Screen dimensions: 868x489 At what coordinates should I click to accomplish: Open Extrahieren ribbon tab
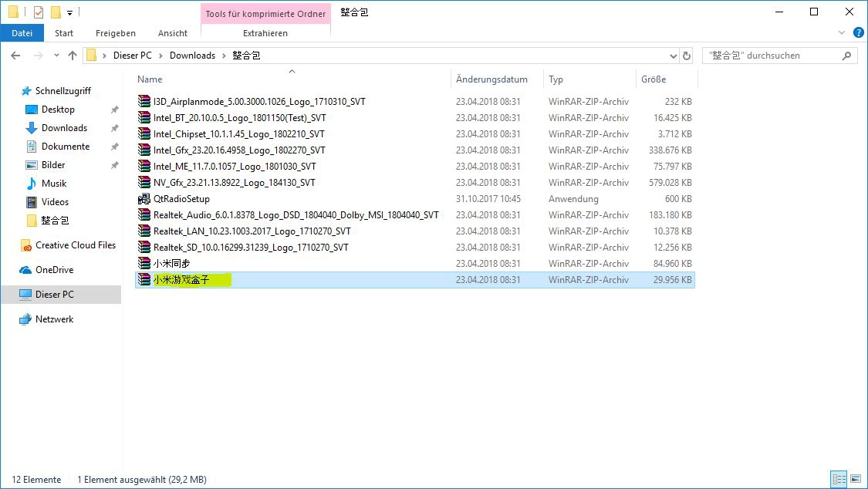coord(265,33)
